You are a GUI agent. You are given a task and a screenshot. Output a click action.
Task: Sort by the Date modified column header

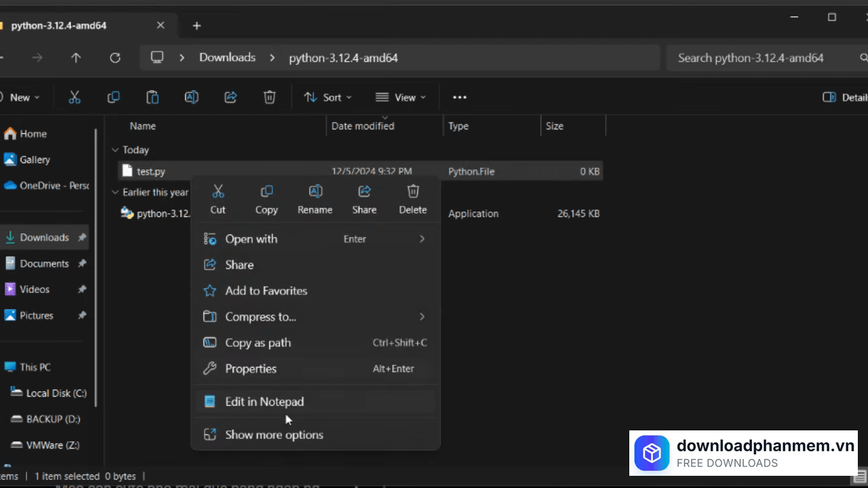pos(363,126)
